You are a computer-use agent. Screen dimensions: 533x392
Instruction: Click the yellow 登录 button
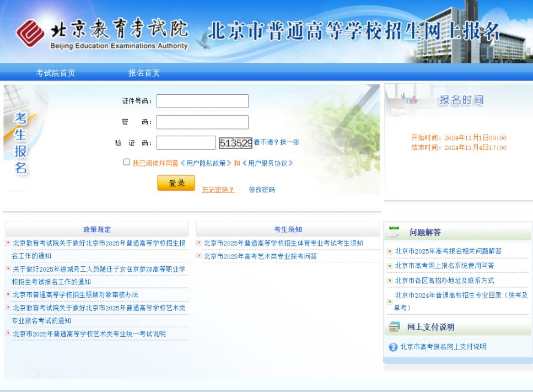[176, 183]
